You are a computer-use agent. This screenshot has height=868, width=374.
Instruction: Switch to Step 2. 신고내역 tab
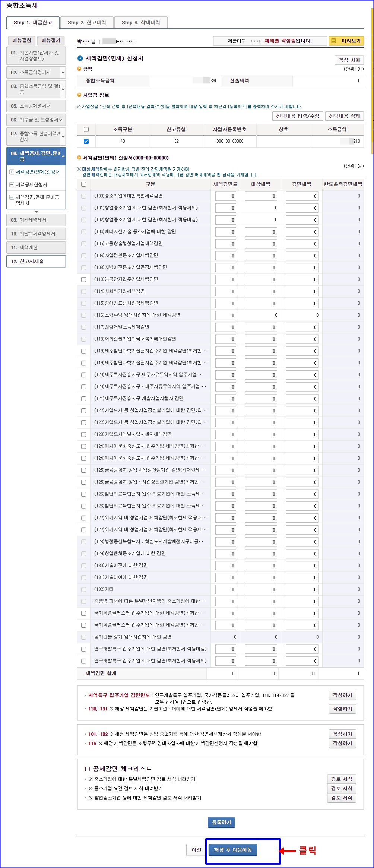point(87,23)
